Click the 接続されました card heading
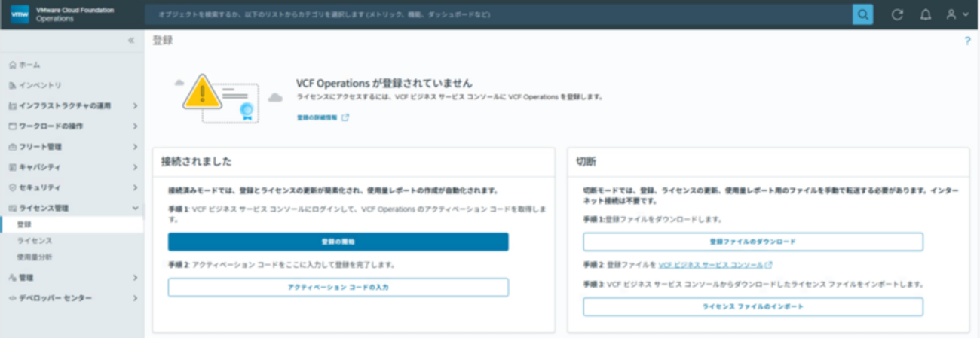 [196, 162]
